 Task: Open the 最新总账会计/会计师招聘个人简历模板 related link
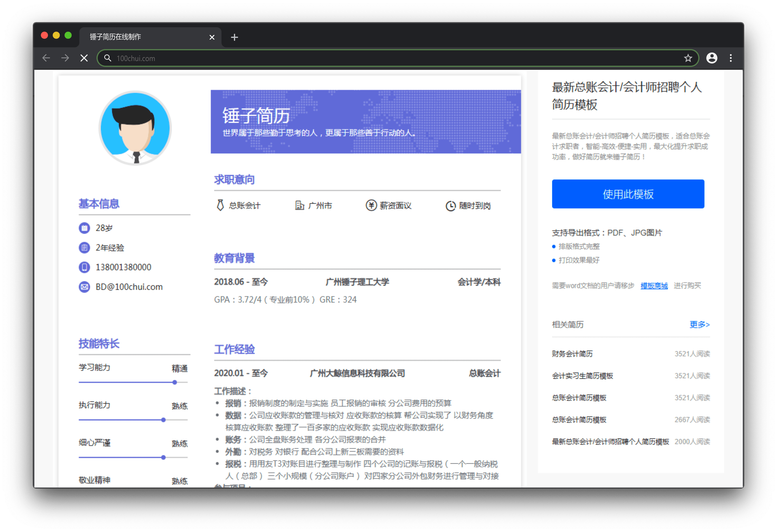coord(611,442)
